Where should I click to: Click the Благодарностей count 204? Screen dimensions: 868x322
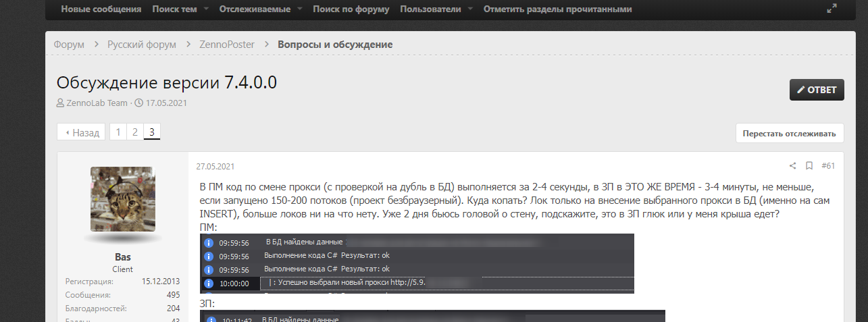pyautogui.click(x=173, y=308)
